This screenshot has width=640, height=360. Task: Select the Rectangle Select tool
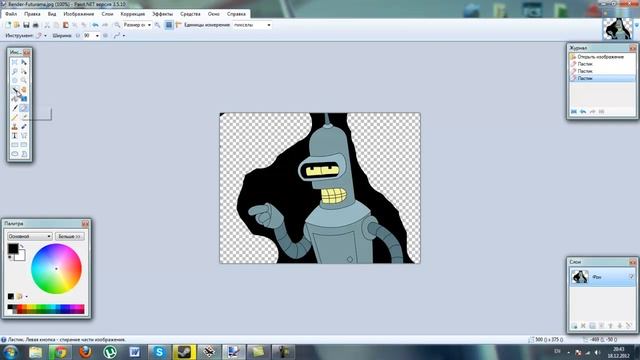(15, 62)
